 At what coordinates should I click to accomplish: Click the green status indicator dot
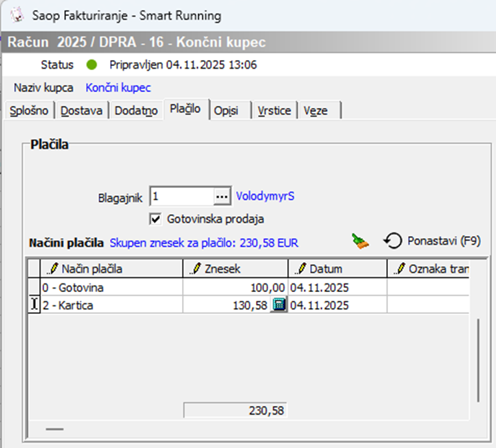92,65
